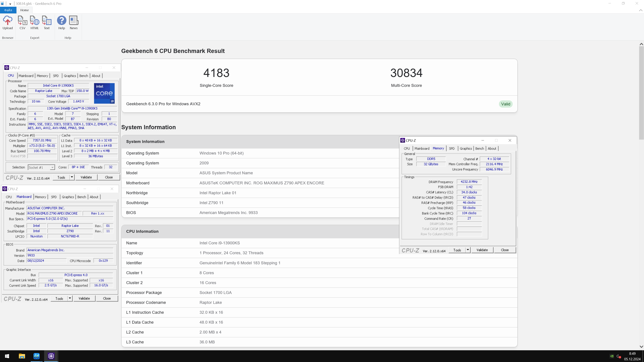644x362 pixels.
Task: Click the CPU-Z icon in the Memory window title bar
Action: pyautogui.click(x=402, y=140)
